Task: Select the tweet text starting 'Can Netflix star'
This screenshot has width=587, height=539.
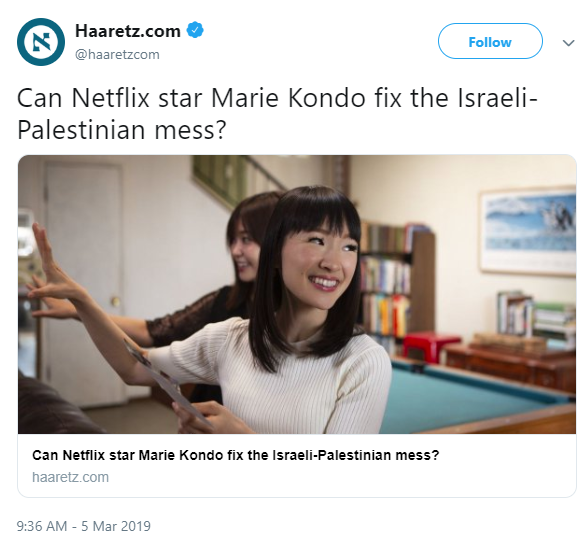Action: pyautogui.click(x=277, y=114)
